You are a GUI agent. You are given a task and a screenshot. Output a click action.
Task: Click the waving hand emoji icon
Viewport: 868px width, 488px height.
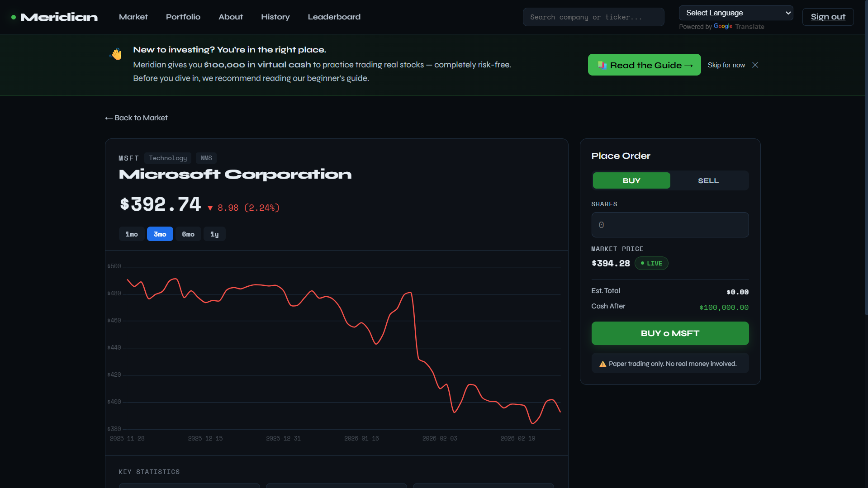[x=116, y=54]
